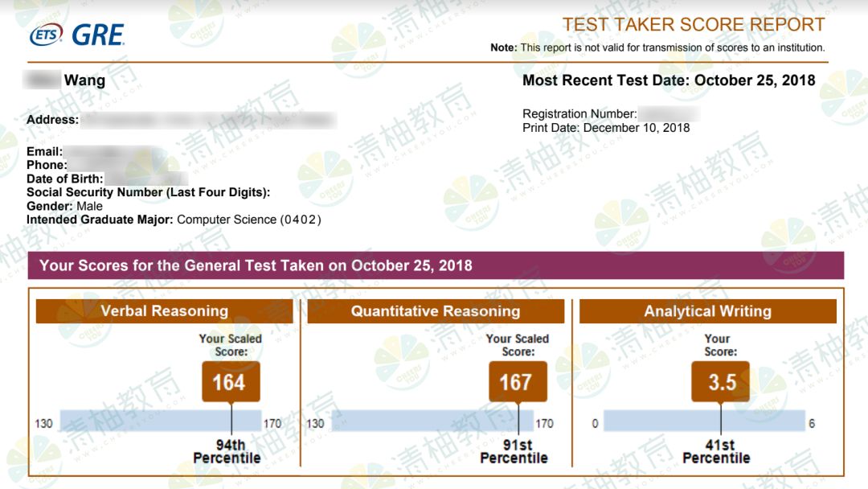Click the 3.5 Analytical Writing score box
868x489 pixels.
(720, 381)
